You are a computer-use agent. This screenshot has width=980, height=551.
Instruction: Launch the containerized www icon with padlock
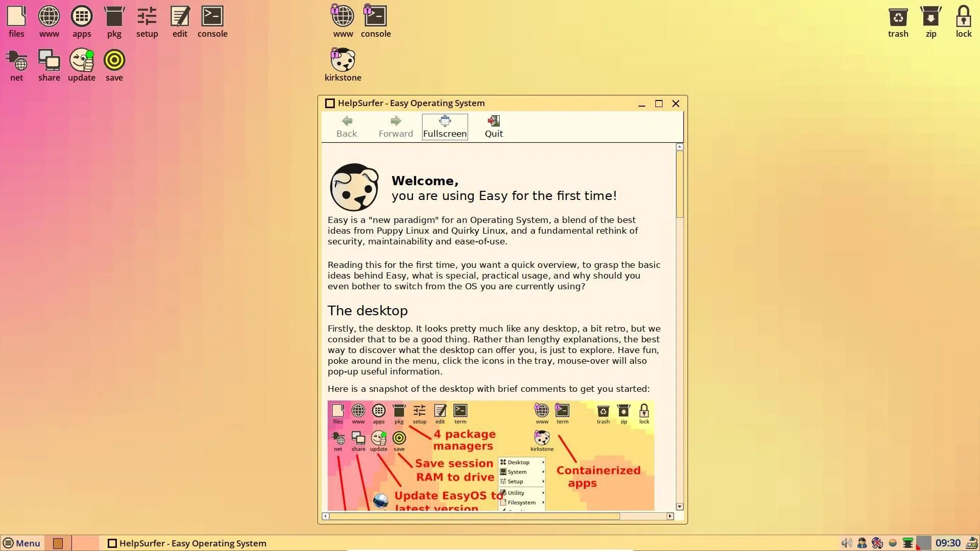pyautogui.click(x=343, y=21)
